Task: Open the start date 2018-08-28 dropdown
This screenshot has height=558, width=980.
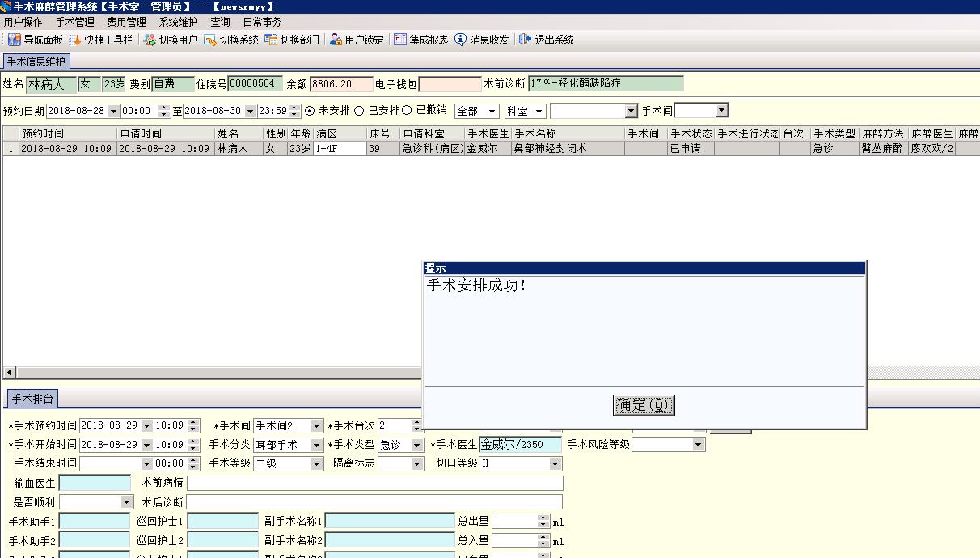Action: 112,111
